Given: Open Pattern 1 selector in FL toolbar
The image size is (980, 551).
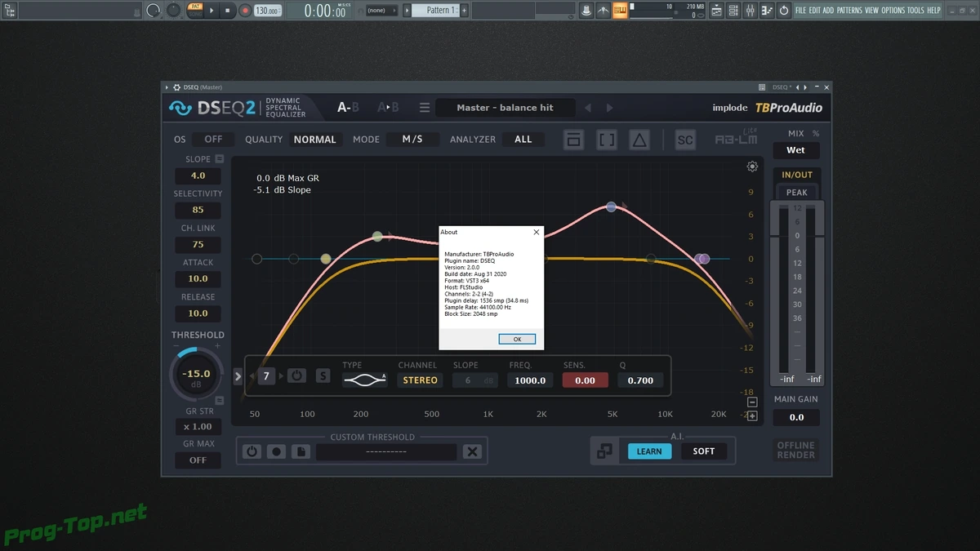Looking at the screenshot, I should click(438, 10).
